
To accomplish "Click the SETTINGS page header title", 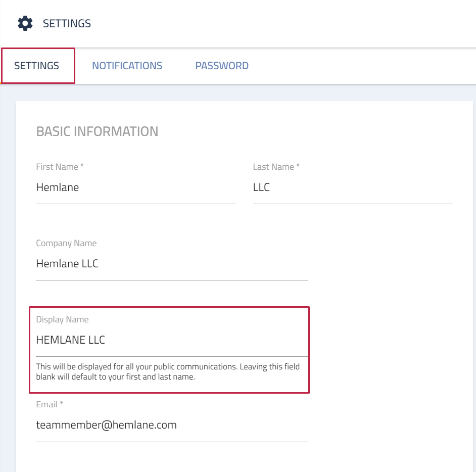I will pyautogui.click(x=67, y=23).
